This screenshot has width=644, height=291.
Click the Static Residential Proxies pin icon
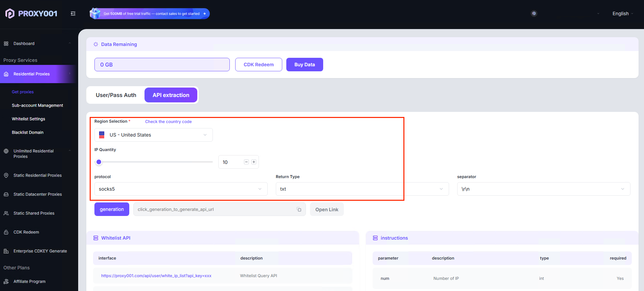tap(6, 175)
